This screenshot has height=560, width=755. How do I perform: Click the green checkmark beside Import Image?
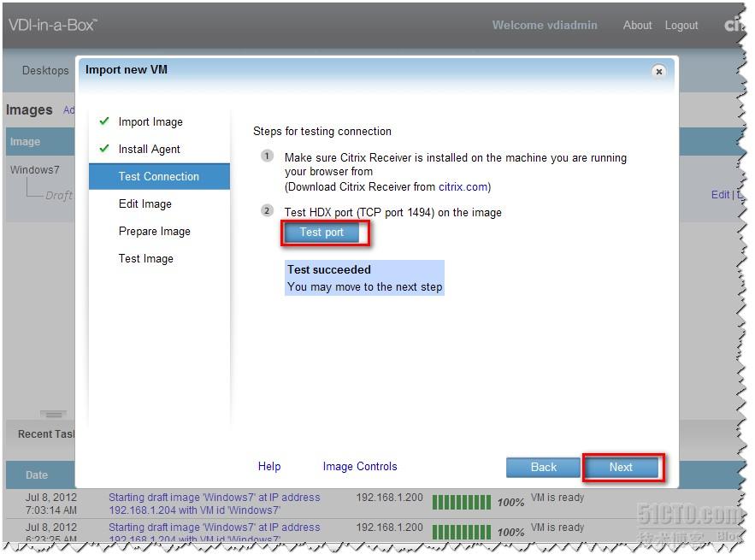coord(104,121)
